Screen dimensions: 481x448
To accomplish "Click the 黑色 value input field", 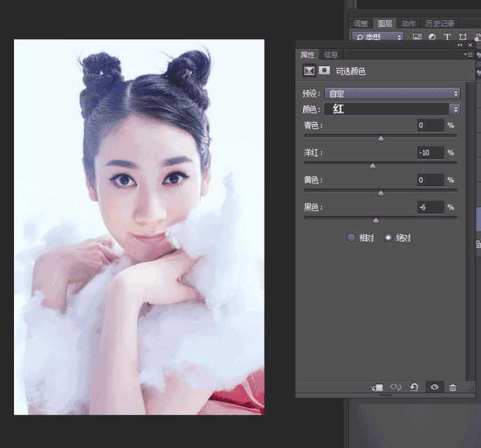I will 431,207.
